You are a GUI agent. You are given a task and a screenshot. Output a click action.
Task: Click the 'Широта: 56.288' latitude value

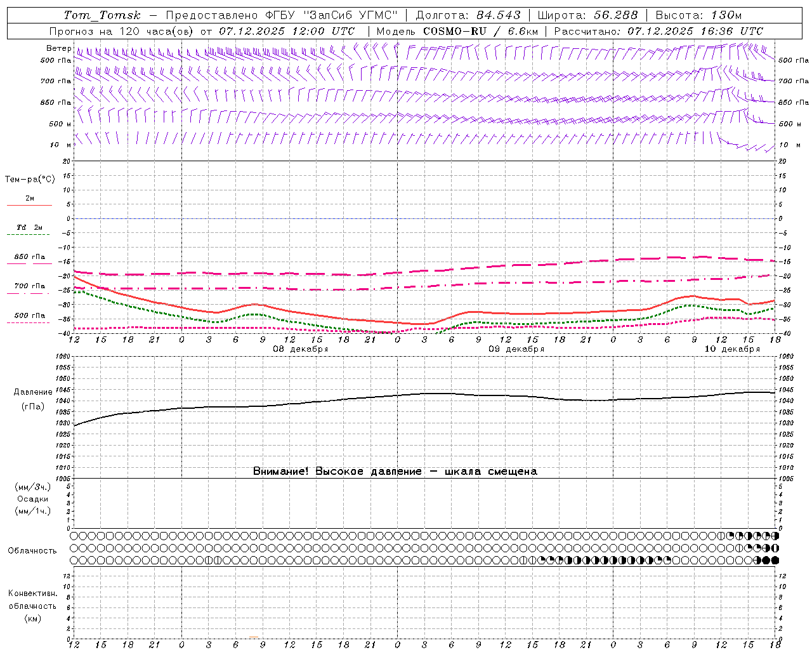pyautogui.click(x=587, y=15)
